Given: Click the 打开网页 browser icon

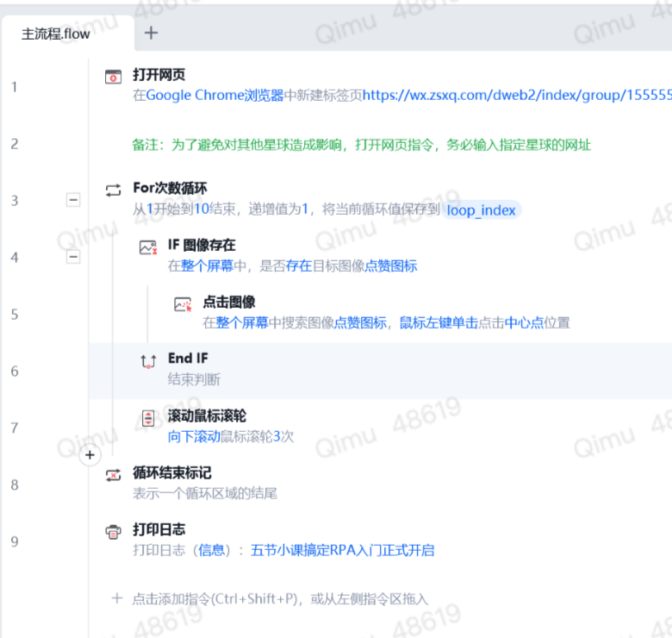Looking at the screenshot, I should pyautogui.click(x=113, y=77).
